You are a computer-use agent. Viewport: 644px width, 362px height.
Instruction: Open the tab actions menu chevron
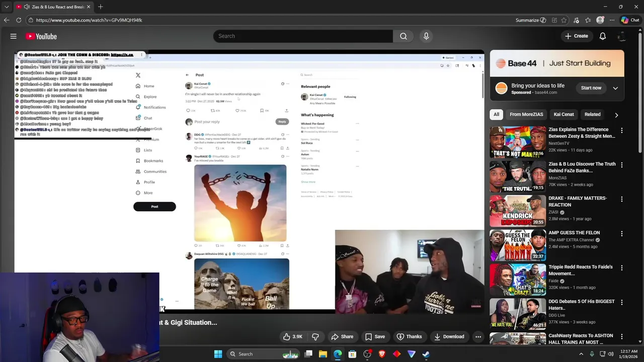point(7,7)
